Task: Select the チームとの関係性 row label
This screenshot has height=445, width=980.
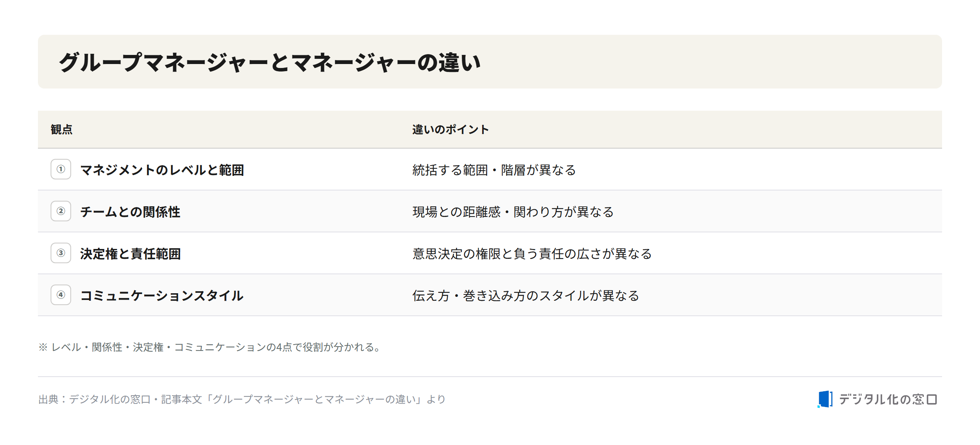Action: [x=130, y=212]
